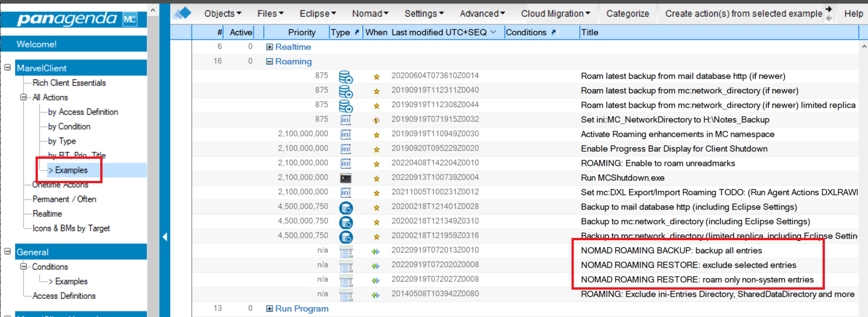Click database icon of mail database http roam row
This screenshot has height=317, width=868.
click(346, 76)
